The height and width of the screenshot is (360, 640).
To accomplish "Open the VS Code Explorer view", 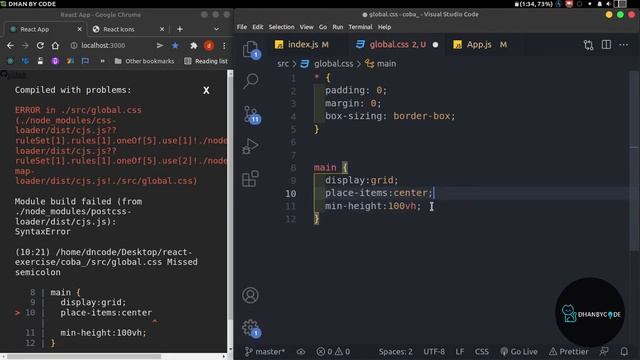I will (x=251, y=50).
